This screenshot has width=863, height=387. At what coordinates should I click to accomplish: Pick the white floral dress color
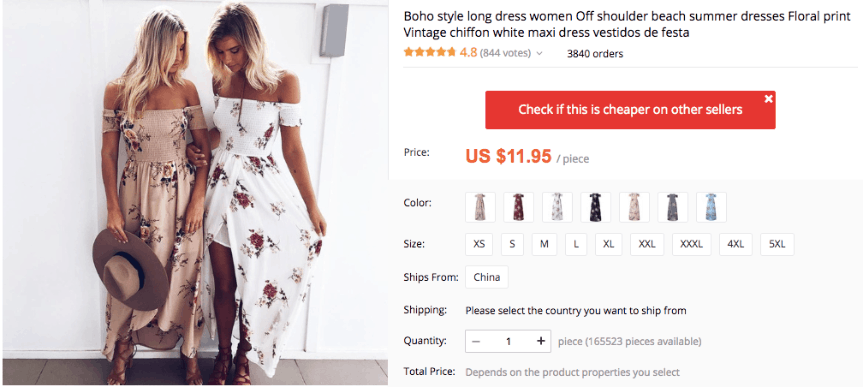click(557, 207)
